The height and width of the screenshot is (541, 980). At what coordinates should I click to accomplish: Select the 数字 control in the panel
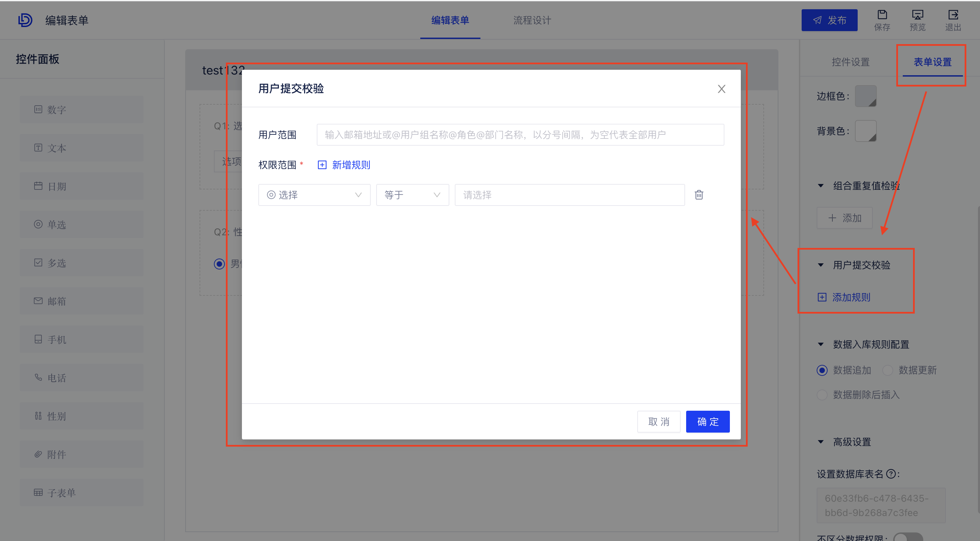coord(81,110)
